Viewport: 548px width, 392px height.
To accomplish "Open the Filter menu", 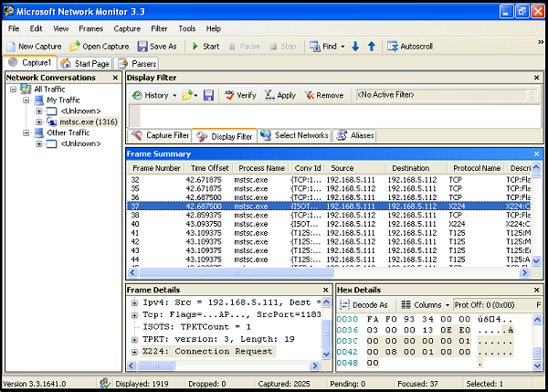I will click(x=159, y=28).
